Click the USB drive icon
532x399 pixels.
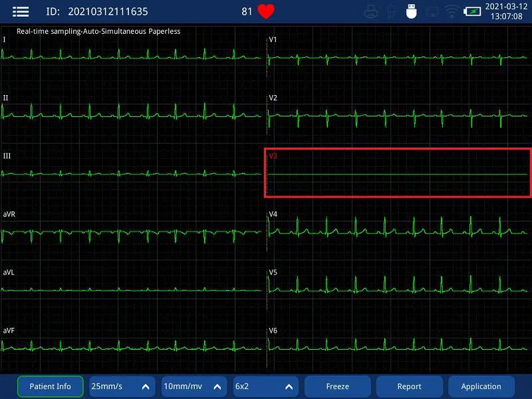click(411, 11)
